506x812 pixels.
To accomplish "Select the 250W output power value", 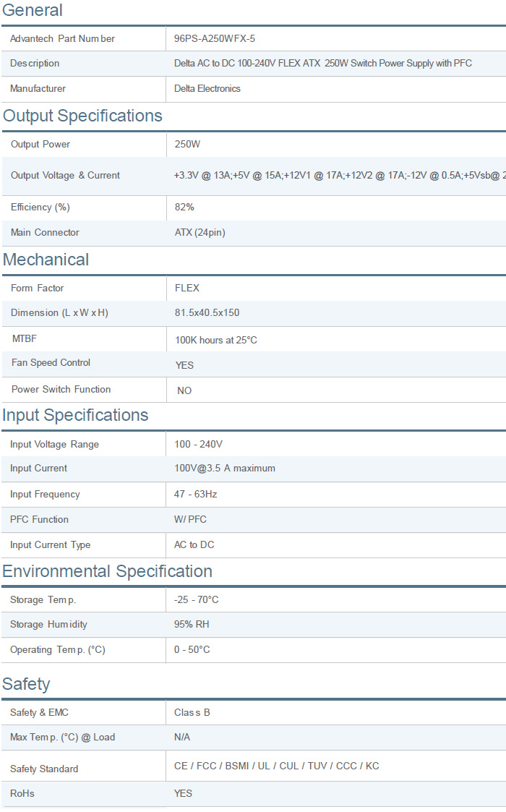I will coord(187,145).
